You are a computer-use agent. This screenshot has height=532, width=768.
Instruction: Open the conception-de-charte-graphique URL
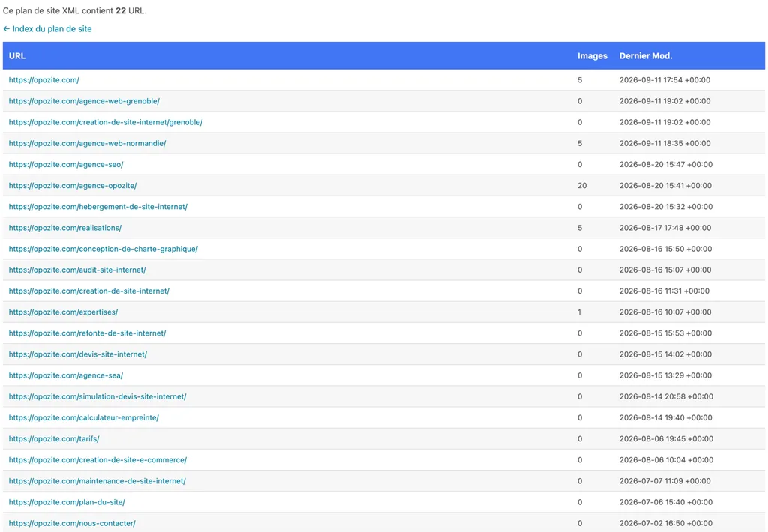[x=103, y=248]
